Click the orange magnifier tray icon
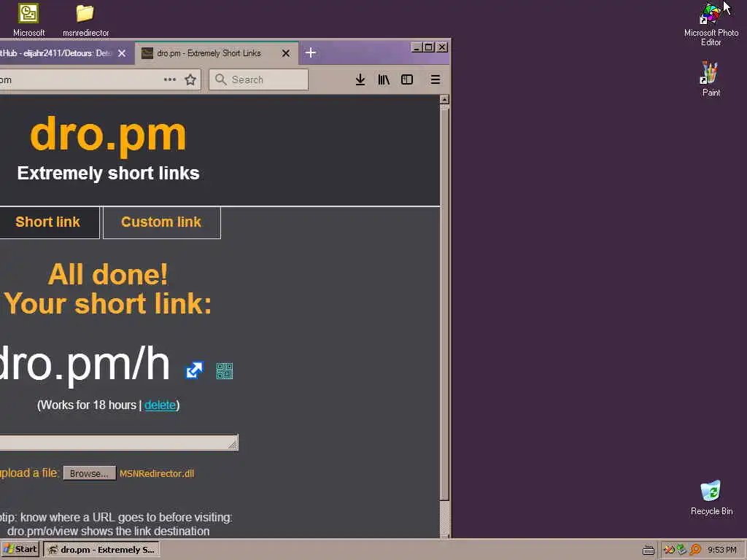The image size is (747, 560). pyautogui.click(x=695, y=550)
